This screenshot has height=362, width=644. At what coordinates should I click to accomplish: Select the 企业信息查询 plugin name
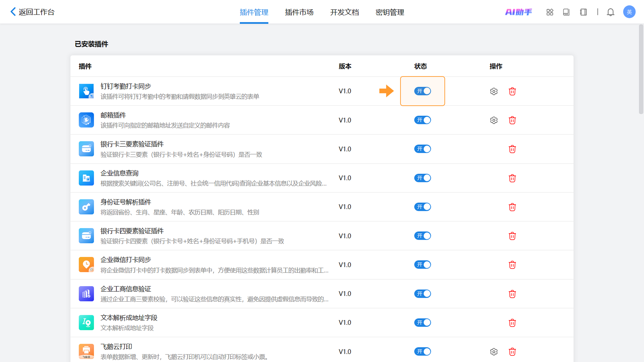[120, 173]
